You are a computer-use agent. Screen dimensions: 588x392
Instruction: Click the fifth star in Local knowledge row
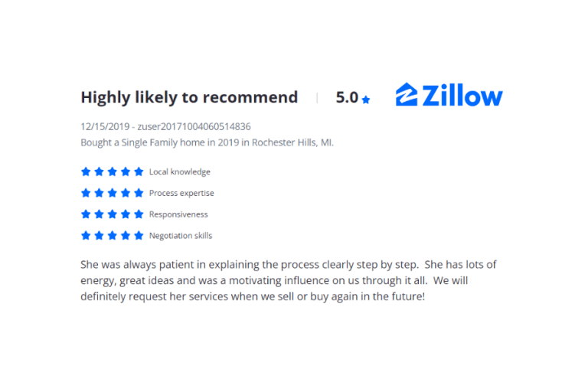139,171
